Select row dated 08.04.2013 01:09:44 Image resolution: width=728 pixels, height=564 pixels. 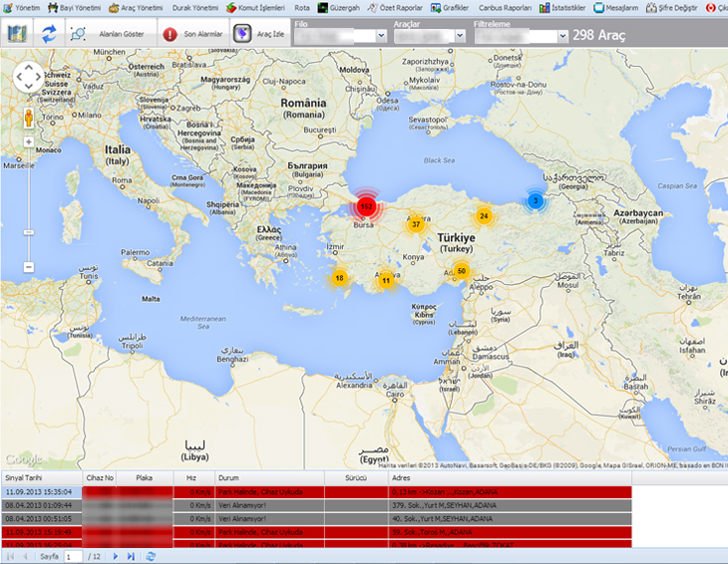(317, 505)
